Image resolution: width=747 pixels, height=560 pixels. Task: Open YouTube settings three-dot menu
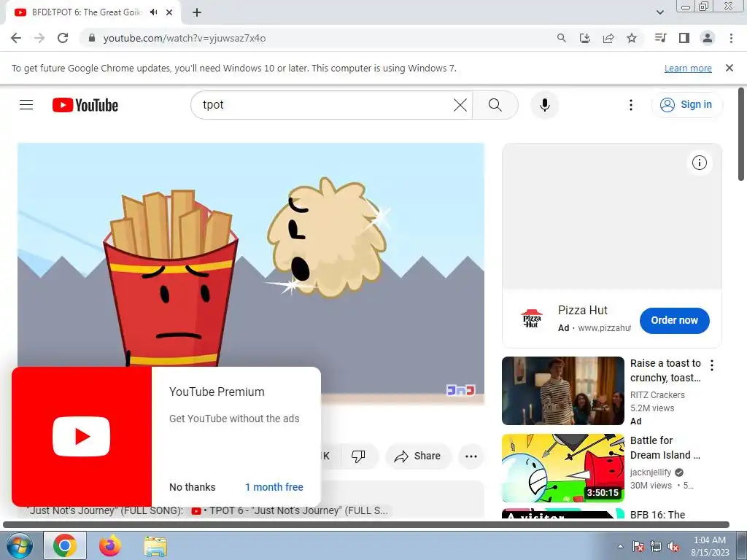[631, 105]
